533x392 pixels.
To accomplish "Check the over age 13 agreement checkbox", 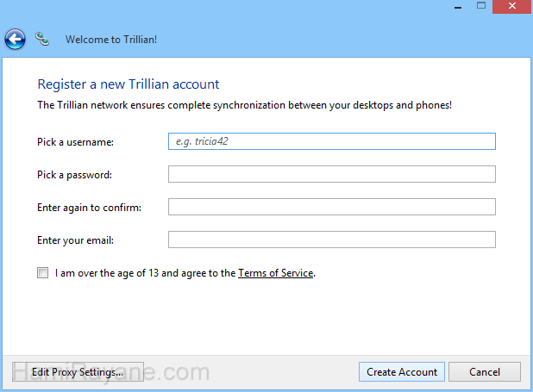I will (42, 273).
